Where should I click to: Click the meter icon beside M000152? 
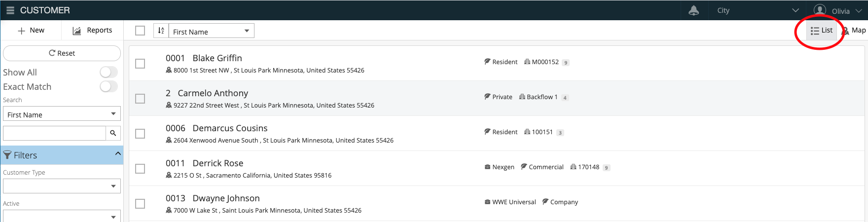click(527, 62)
